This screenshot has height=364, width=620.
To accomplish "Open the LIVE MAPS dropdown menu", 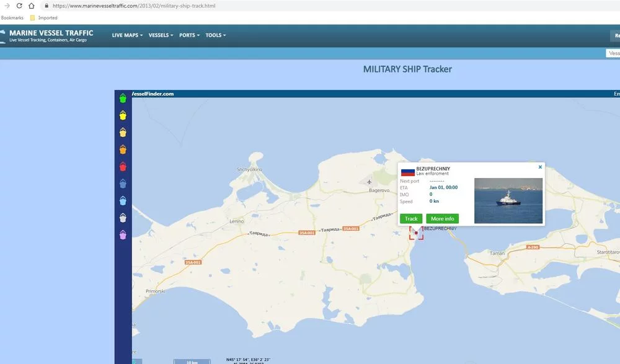I will pos(127,35).
